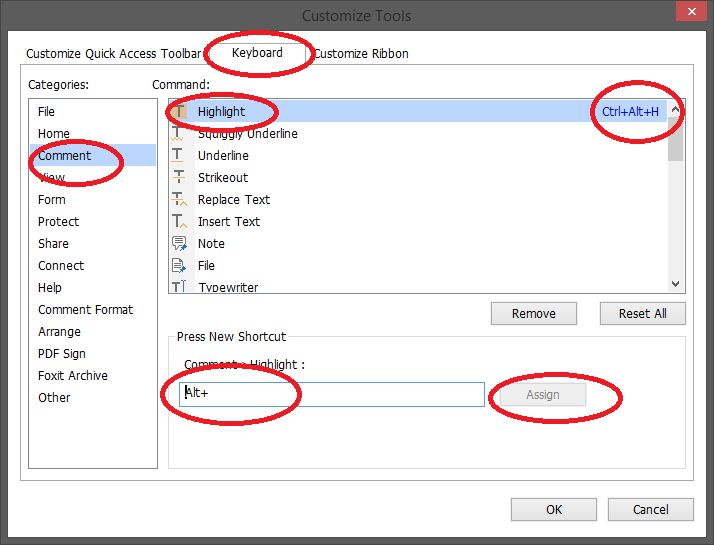714x545 pixels.
Task: Click the Note comment icon
Action: pos(179,244)
